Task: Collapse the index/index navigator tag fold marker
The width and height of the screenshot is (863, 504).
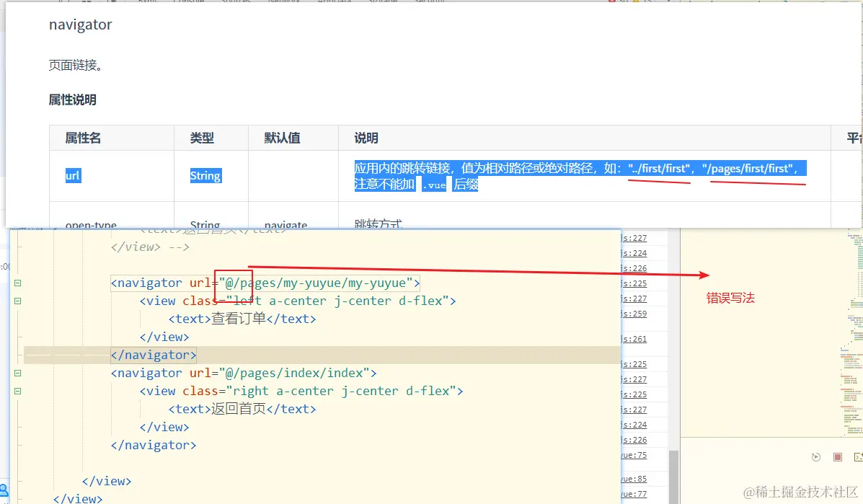Action: pos(17,373)
